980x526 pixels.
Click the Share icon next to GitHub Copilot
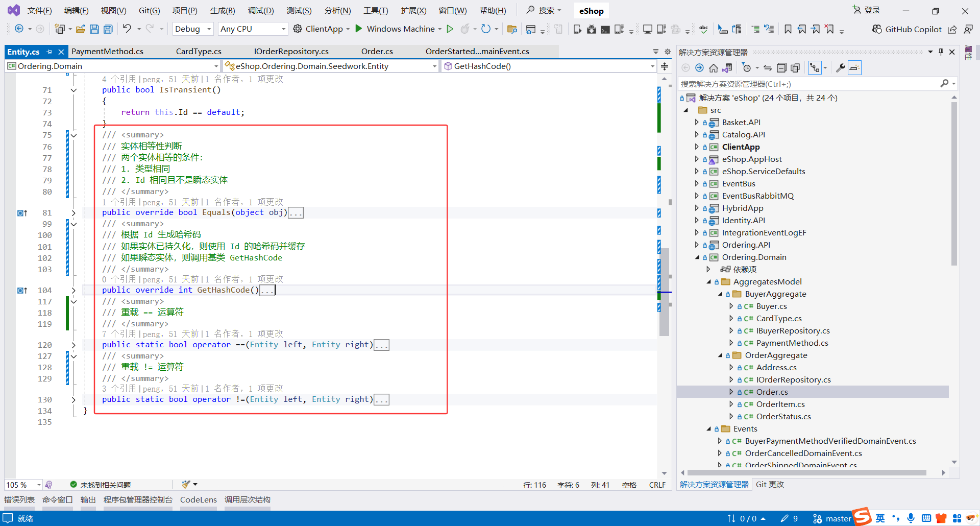[x=952, y=29]
